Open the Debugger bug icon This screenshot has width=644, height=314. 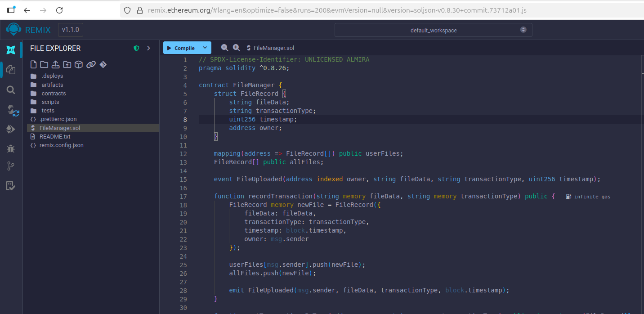click(11, 148)
